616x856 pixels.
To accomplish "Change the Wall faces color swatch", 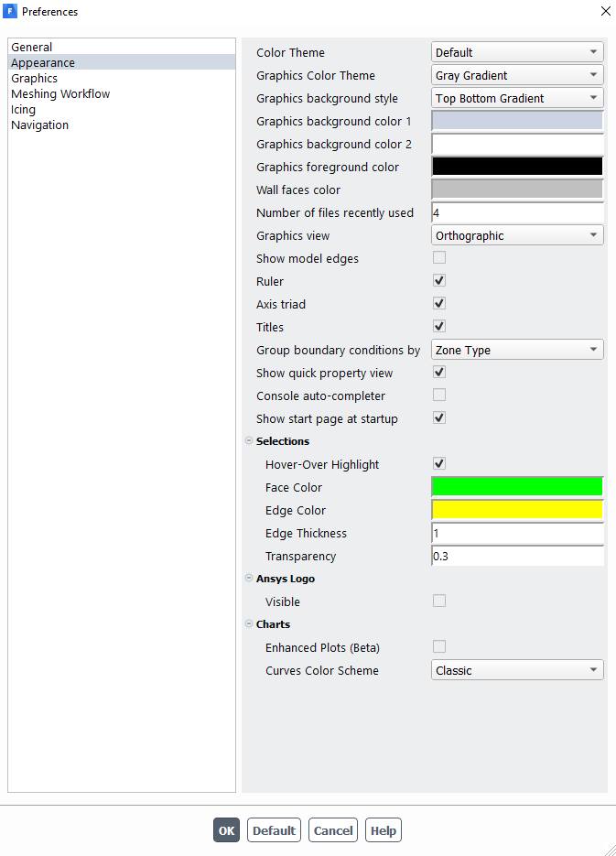I will (517, 190).
